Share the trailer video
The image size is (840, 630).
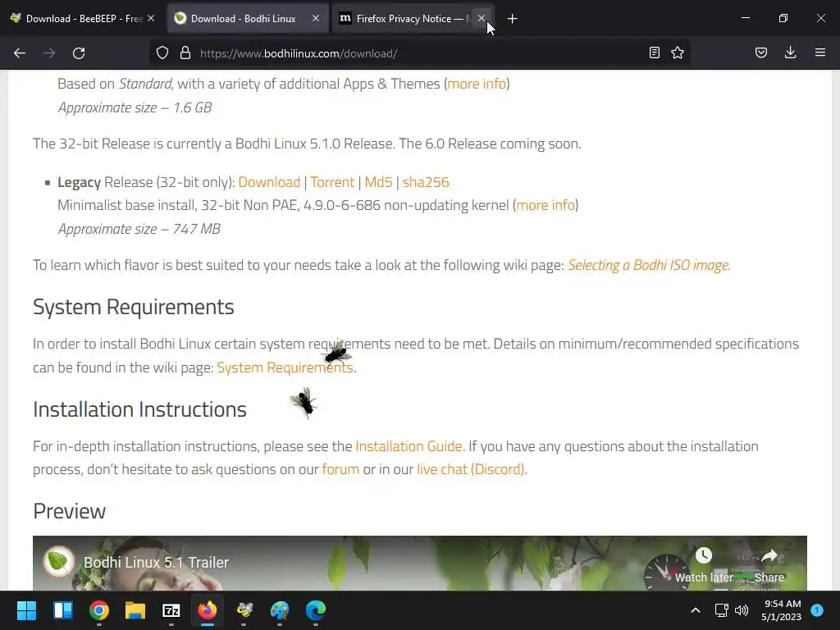click(x=769, y=565)
